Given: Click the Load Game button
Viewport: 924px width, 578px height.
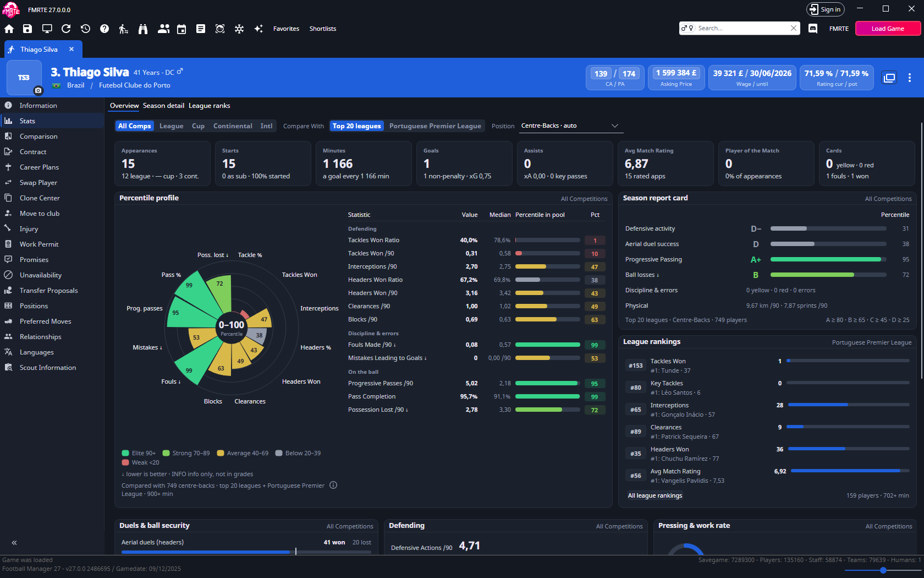Looking at the screenshot, I should point(888,29).
